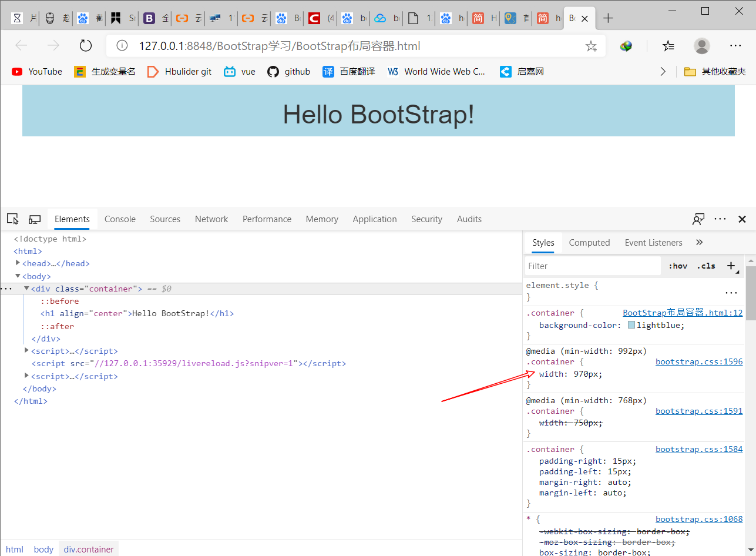Image resolution: width=756 pixels, height=556 pixels.
Task: Click the YouTube bookmark
Action: (37, 72)
